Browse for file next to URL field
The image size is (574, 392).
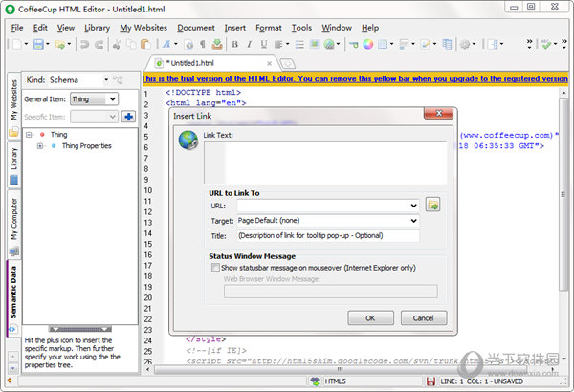coord(432,205)
